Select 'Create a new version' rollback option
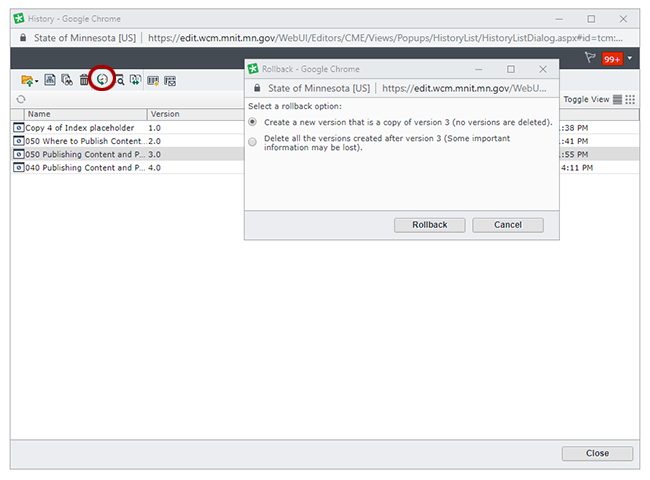The height and width of the screenshot is (480, 650). click(253, 121)
